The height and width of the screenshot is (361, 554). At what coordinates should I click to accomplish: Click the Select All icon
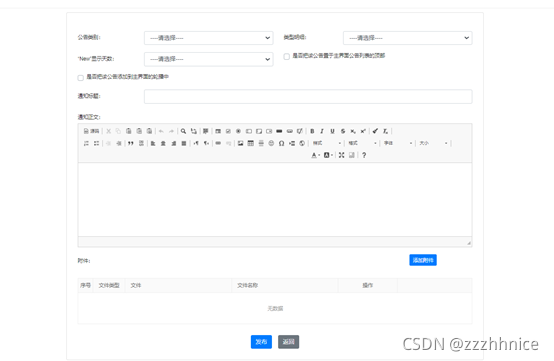tap(206, 131)
